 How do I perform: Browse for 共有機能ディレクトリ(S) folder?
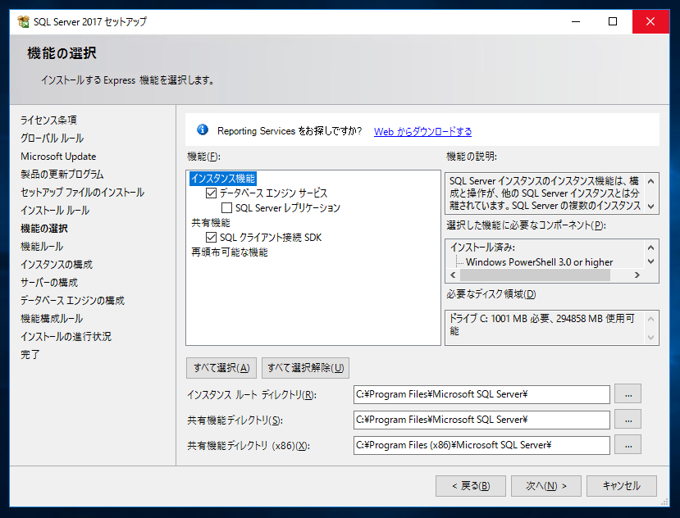point(628,420)
